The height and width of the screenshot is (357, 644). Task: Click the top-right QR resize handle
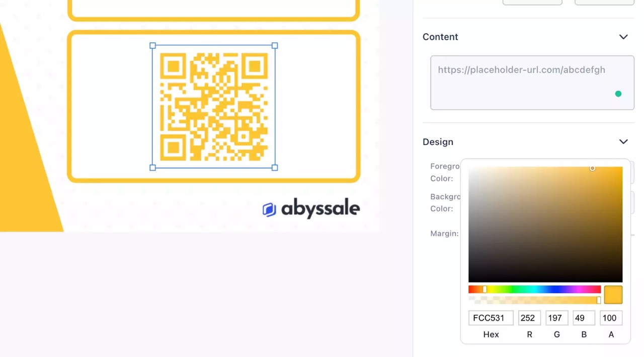coord(275,45)
